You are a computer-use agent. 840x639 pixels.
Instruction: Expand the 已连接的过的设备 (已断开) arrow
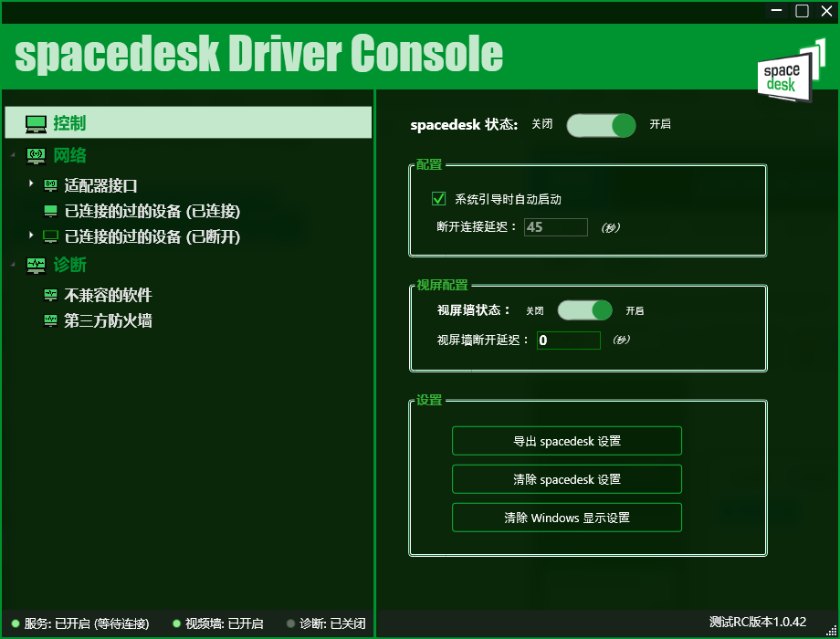(31, 236)
